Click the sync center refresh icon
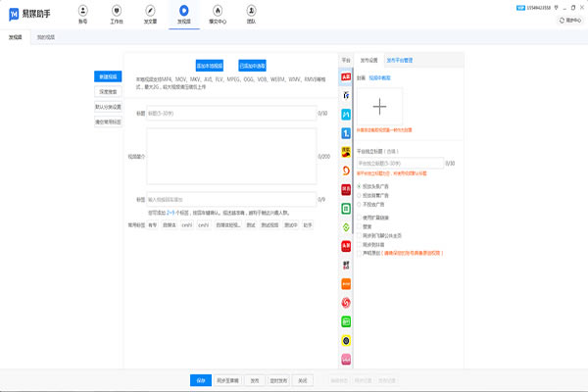This screenshot has width=588, height=392. click(x=562, y=21)
